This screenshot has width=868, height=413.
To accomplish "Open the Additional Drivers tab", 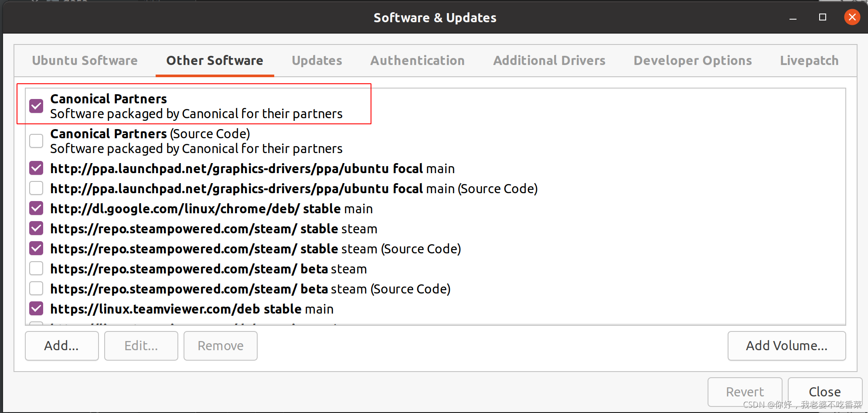I will point(549,60).
